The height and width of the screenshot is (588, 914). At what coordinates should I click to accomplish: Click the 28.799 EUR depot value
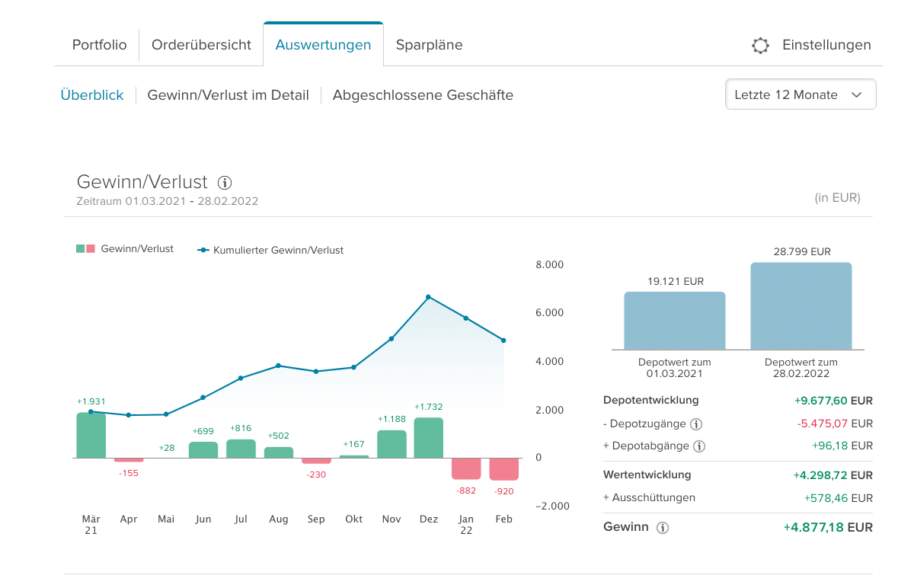point(802,251)
